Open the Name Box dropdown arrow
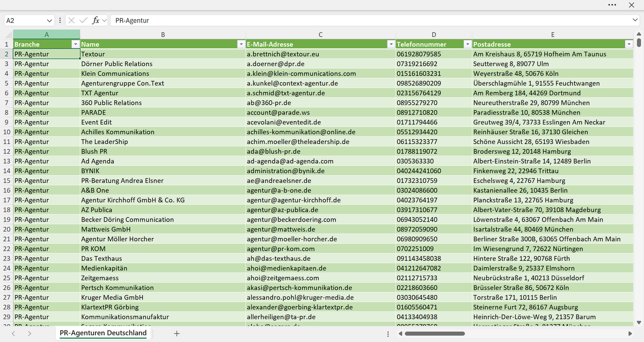 (49, 21)
